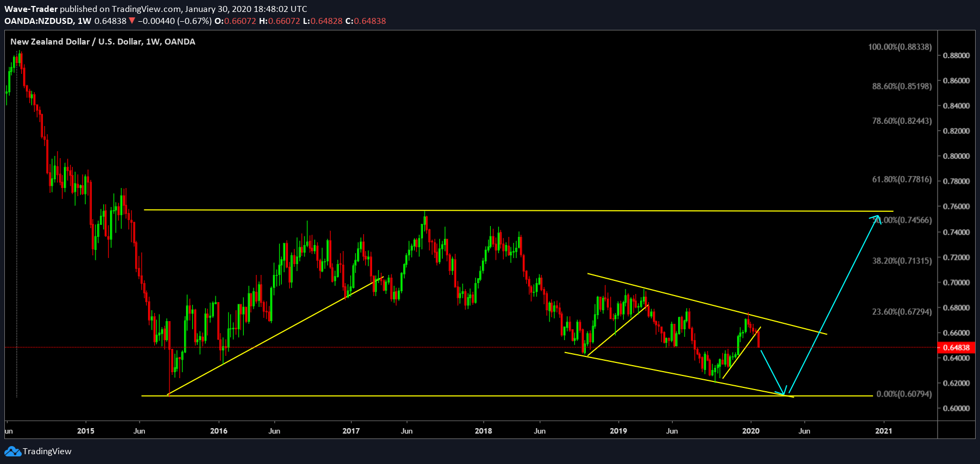Image resolution: width=980 pixels, height=464 pixels.
Task: Click the 2019 time axis label
Action: pyautogui.click(x=618, y=431)
